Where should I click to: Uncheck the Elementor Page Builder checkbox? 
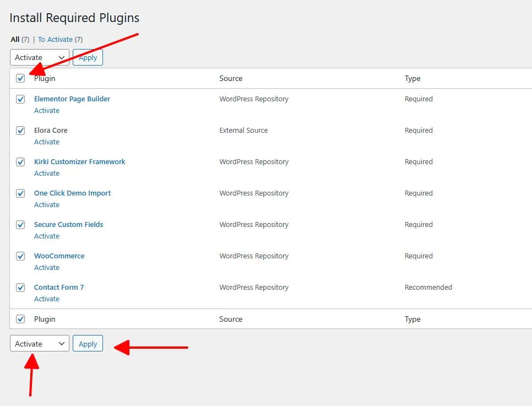coord(20,99)
